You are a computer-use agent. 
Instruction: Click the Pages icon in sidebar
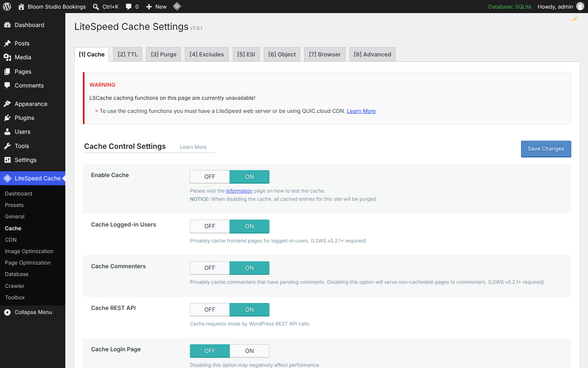pos(7,72)
